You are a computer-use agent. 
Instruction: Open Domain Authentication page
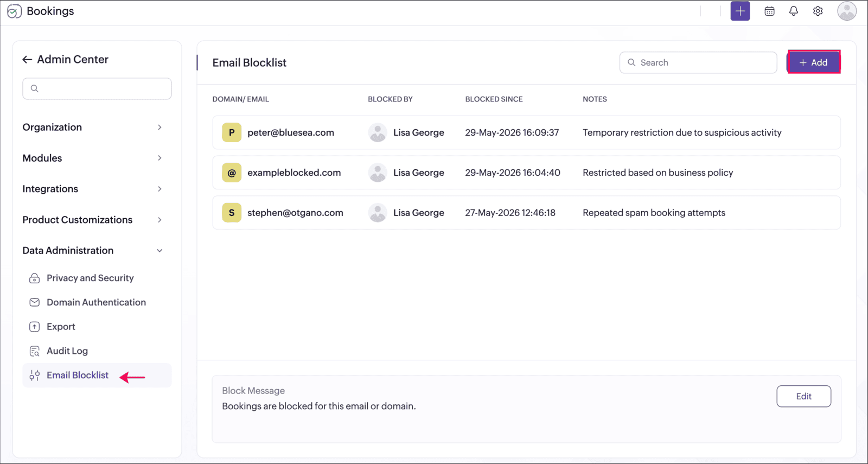(x=96, y=302)
